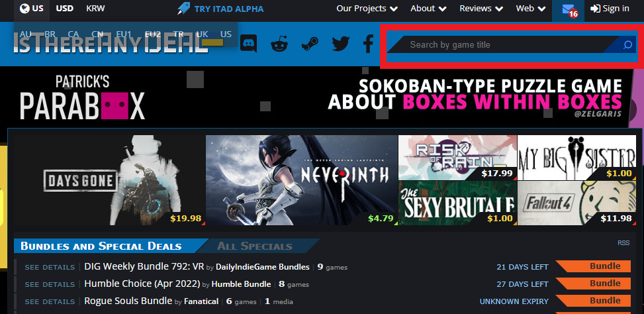Expand the About menu
The width and height of the screenshot is (644, 314).
pos(428,8)
